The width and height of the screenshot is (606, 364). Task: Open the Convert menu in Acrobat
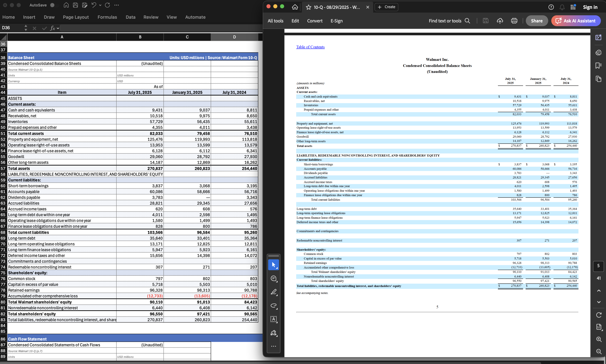(x=315, y=21)
